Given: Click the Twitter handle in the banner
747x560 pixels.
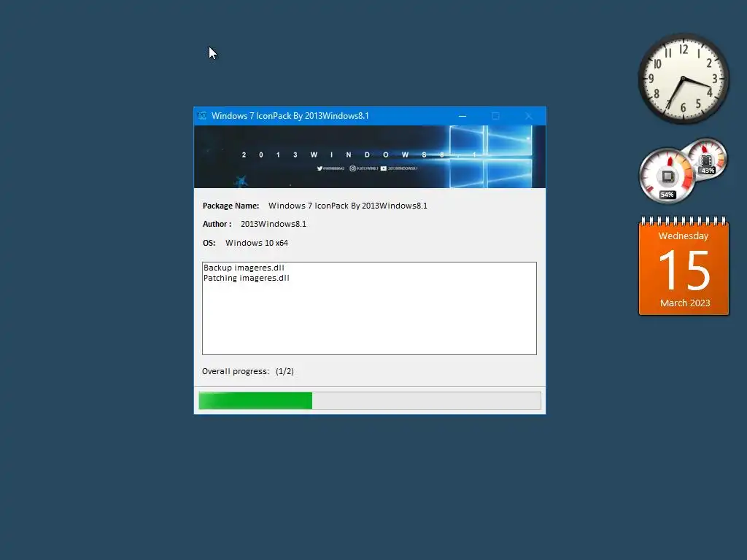Looking at the screenshot, I should (330, 168).
